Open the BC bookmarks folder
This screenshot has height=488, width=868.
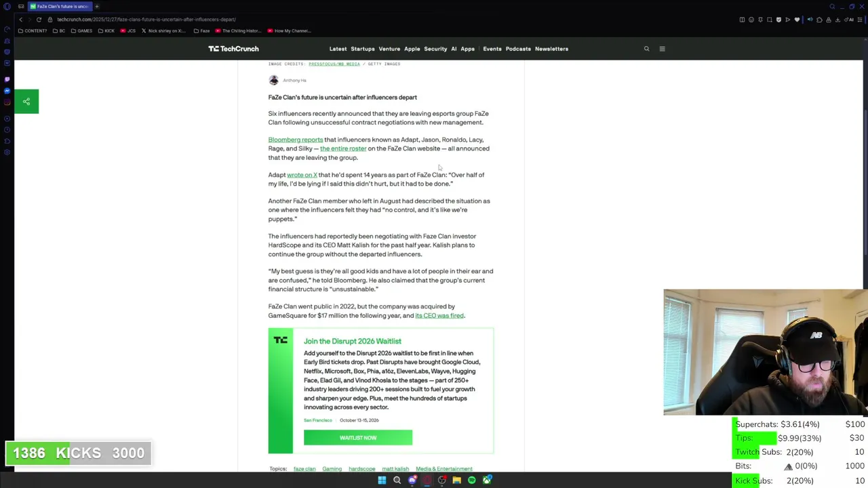(59, 30)
